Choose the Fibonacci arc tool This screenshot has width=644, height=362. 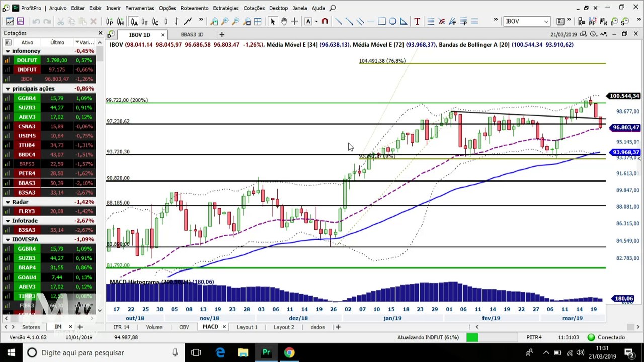[x=442, y=21]
